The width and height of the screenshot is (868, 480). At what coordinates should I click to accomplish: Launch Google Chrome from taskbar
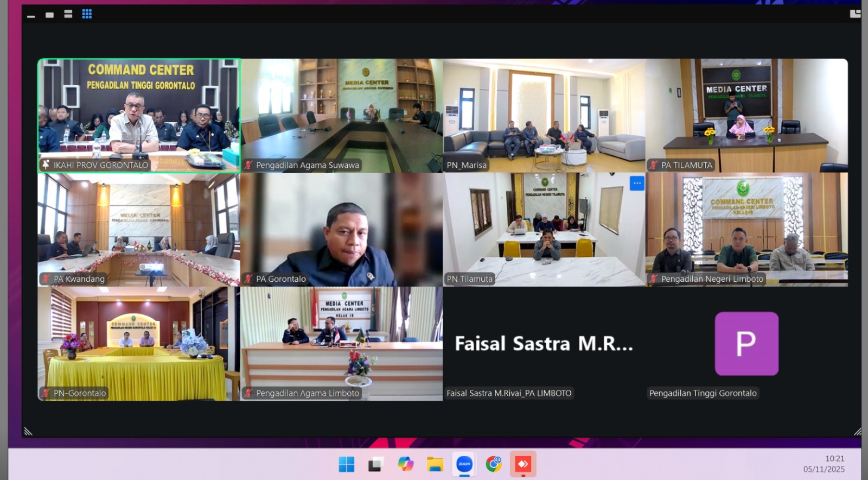coord(494,464)
